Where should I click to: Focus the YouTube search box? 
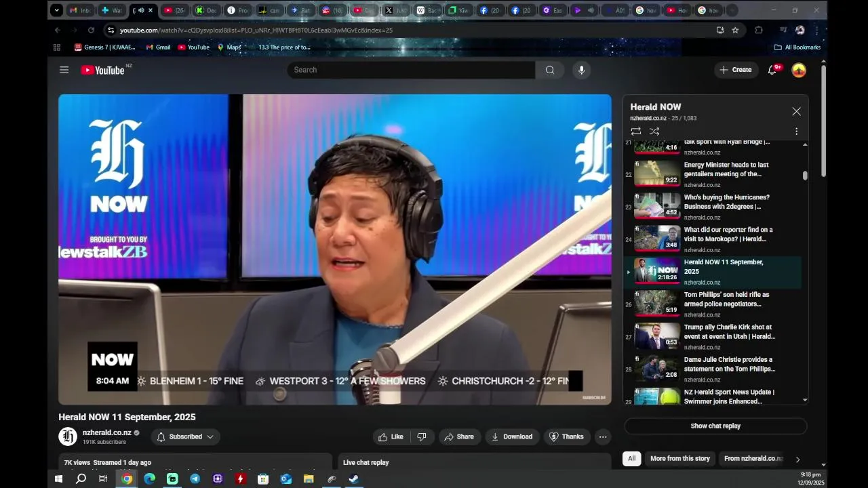coord(411,70)
